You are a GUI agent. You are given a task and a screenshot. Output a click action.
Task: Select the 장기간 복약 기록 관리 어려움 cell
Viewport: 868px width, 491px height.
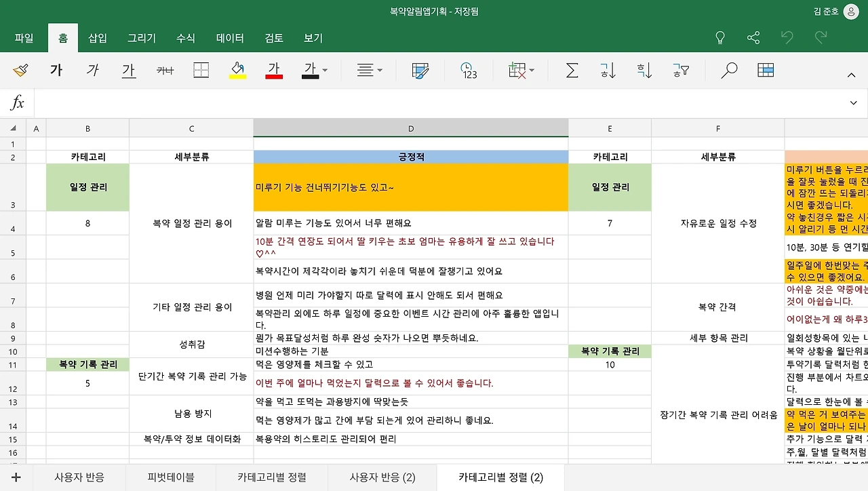pyautogui.click(x=718, y=415)
